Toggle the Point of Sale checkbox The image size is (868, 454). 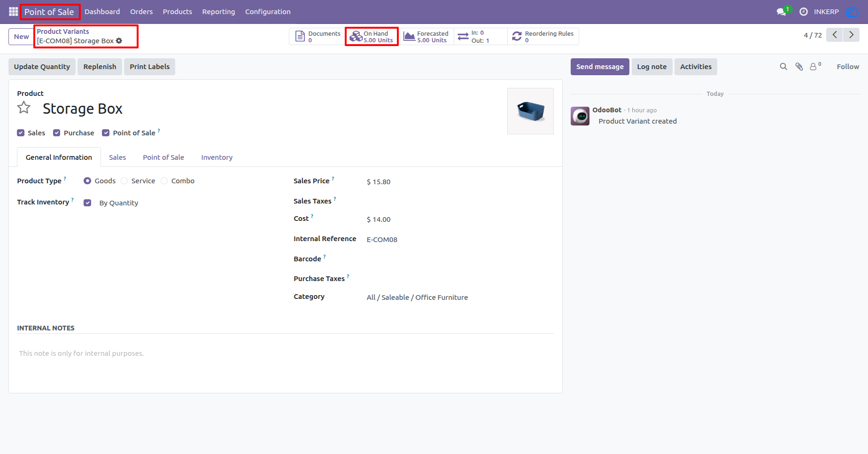click(x=106, y=133)
